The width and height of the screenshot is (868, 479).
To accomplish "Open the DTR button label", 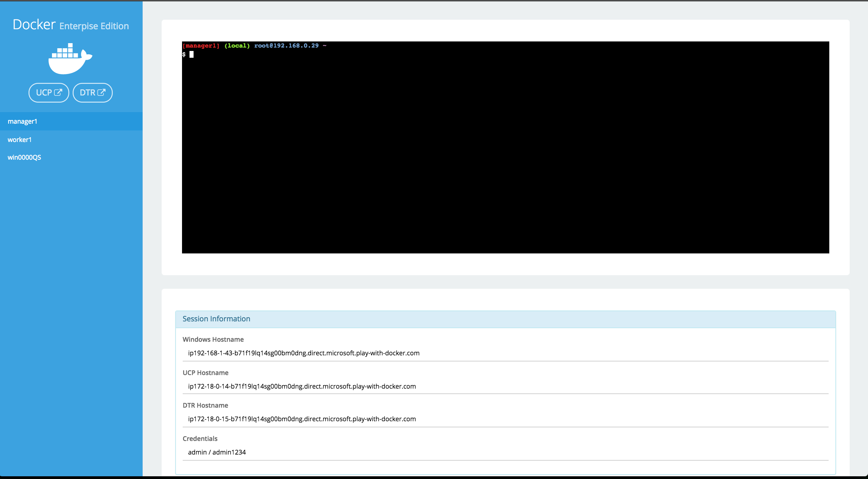I will point(87,93).
